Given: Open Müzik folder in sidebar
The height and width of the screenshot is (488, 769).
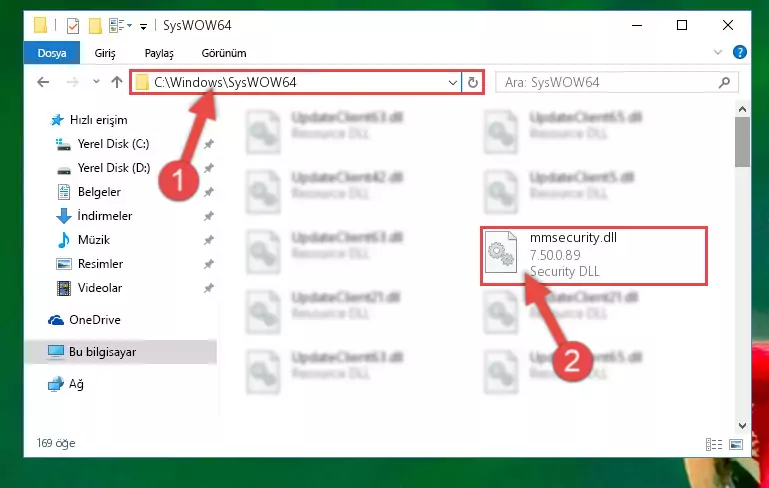Looking at the screenshot, I should pos(83,240).
